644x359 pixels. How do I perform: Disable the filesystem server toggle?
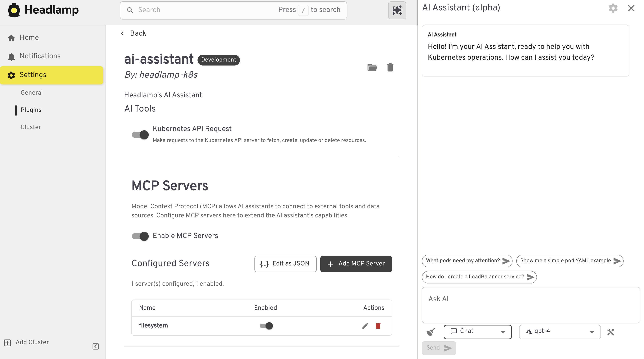point(266,326)
